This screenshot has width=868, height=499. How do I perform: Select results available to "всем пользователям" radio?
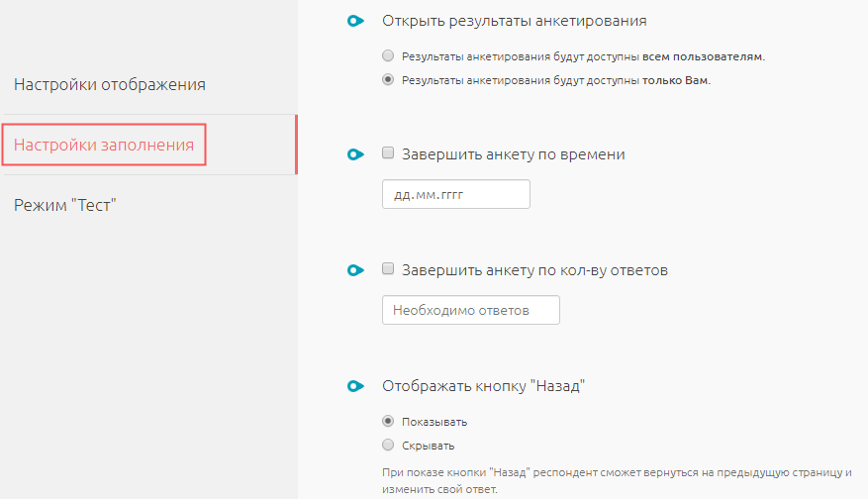click(x=388, y=55)
